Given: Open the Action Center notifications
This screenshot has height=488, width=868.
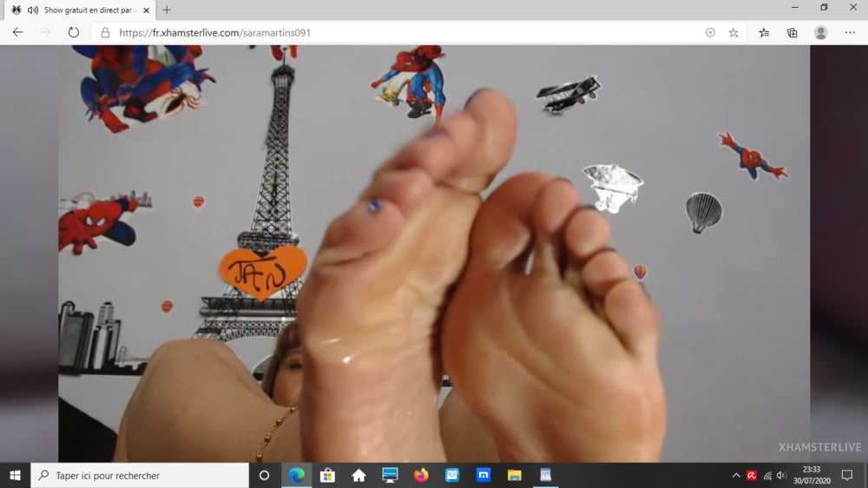Looking at the screenshot, I should [847, 475].
